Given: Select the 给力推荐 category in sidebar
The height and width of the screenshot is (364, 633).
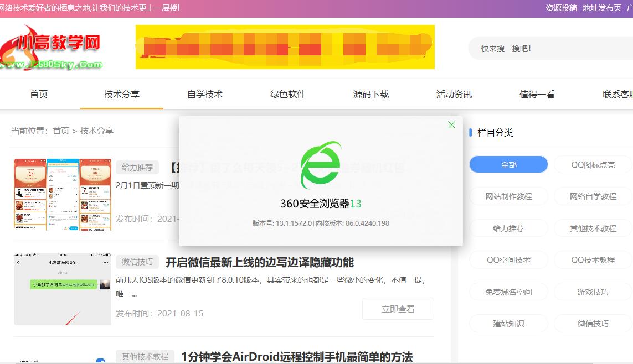Looking at the screenshot, I should (508, 228).
